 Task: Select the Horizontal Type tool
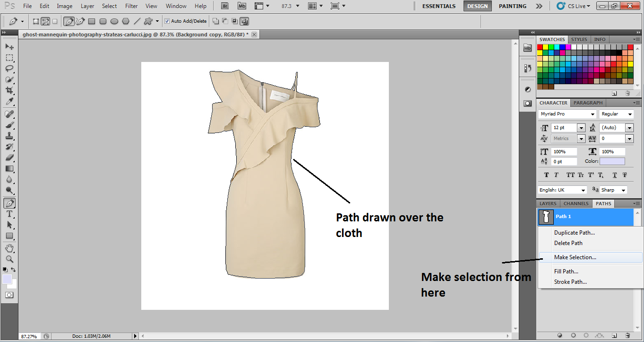[x=9, y=214]
